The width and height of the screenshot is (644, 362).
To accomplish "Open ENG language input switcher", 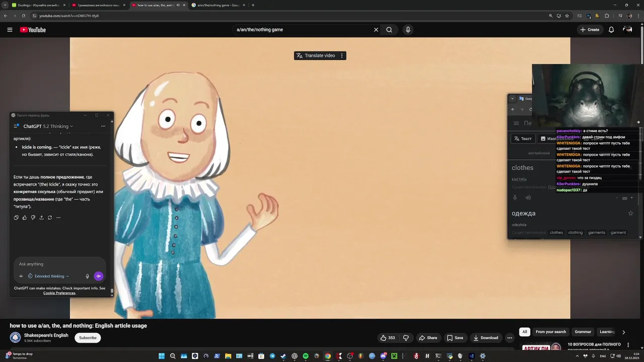I will pos(603,356).
